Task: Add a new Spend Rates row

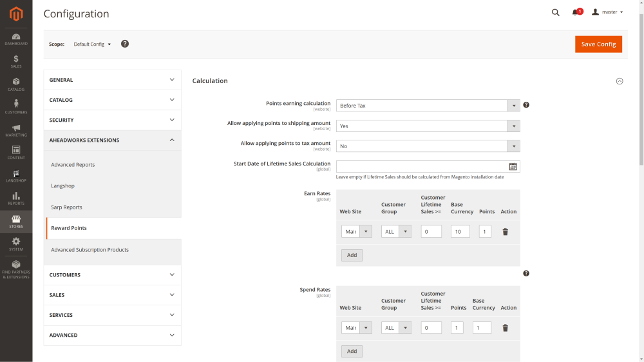Action: pos(352,351)
